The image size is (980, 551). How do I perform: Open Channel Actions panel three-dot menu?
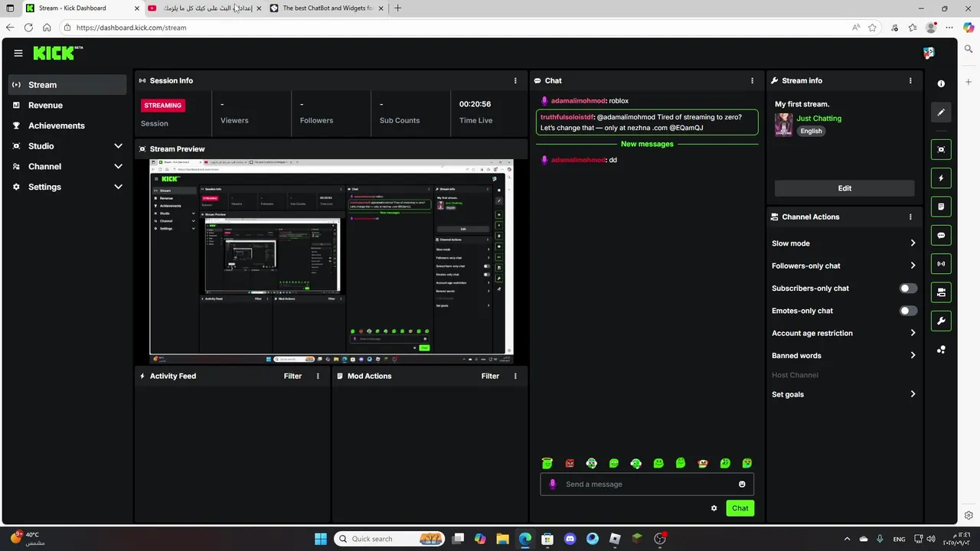pyautogui.click(x=910, y=217)
